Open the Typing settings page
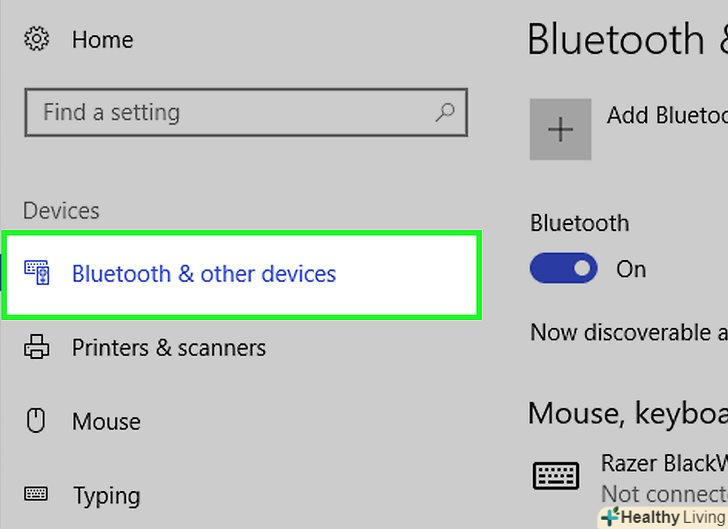The height and width of the screenshot is (529, 728). pos(106,495)
